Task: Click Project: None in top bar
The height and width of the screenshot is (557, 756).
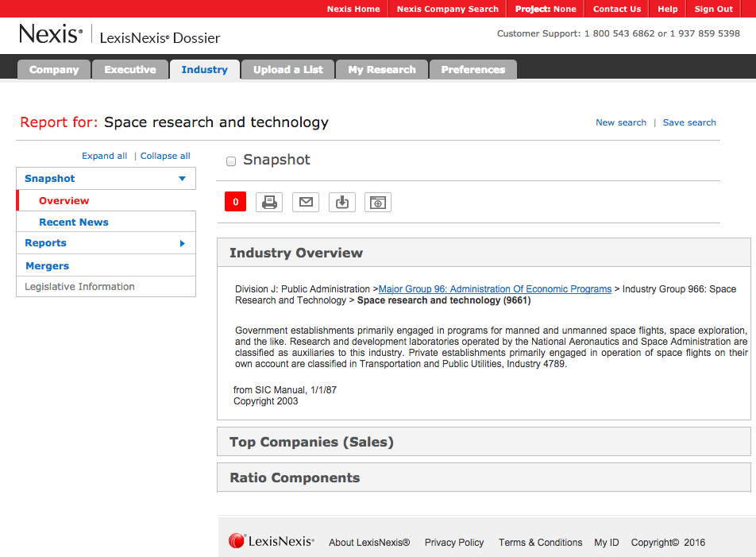Action: click(546, 9)
